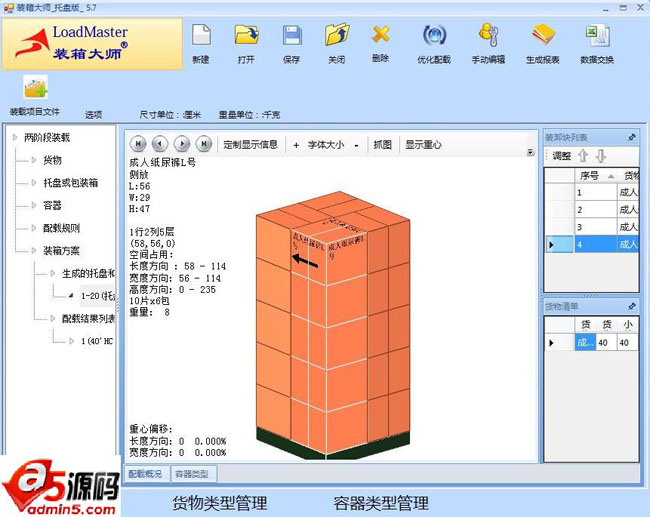Click the 装载项目文件 folder icon
The width and height of the screenshot is (650, 517).
pyautogui.click(x=35, y=87)
